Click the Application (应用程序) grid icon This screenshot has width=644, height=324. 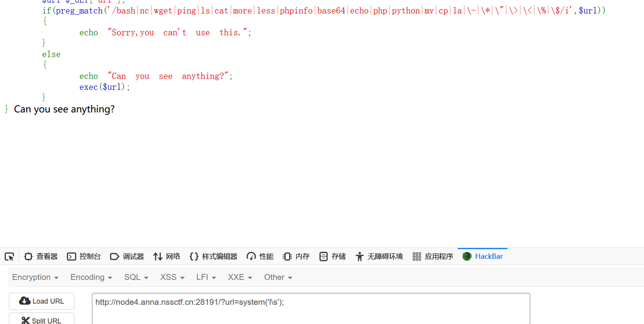pos(417,256)
